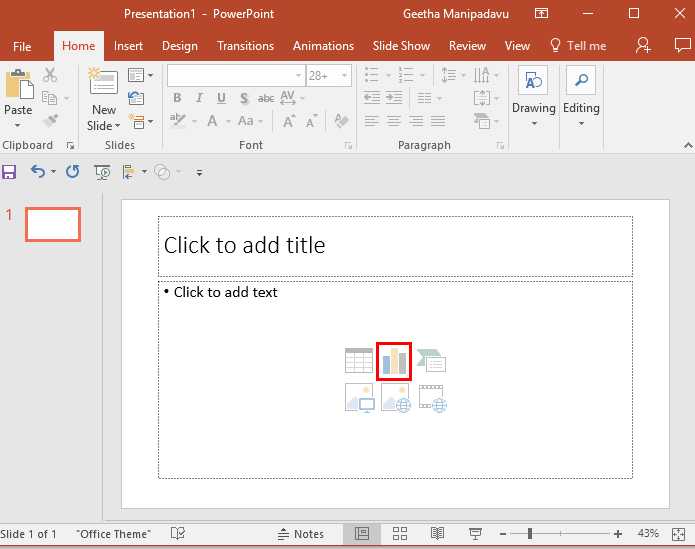
Task: Click the Pictures icon in content placeholder
Action: pos(358,398)
